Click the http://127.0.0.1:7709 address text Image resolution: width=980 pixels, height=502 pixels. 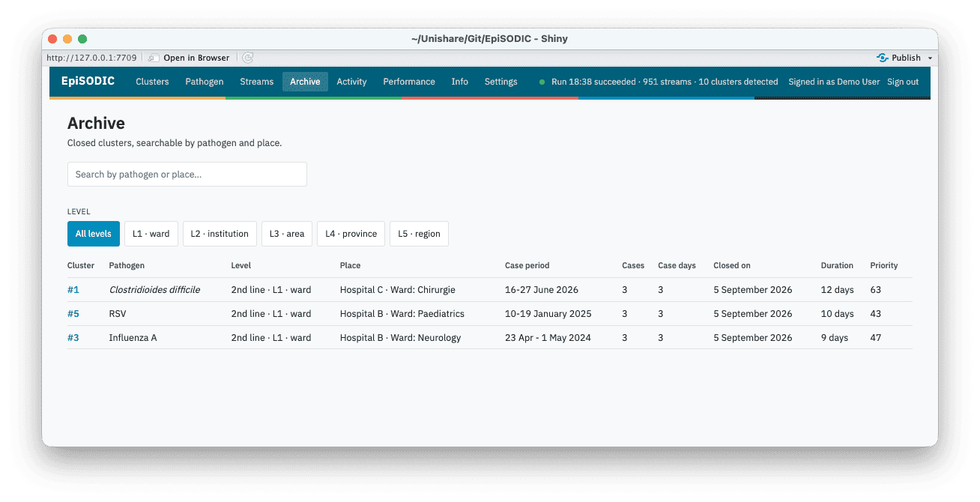pyautogui.click(x=91, y=58)
